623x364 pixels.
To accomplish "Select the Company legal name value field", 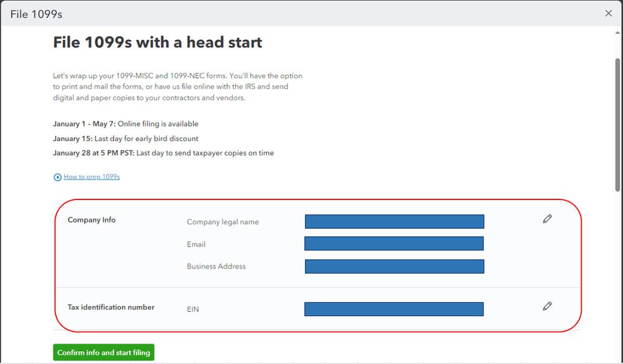I will pyautogui.click(x=394, y=222).
